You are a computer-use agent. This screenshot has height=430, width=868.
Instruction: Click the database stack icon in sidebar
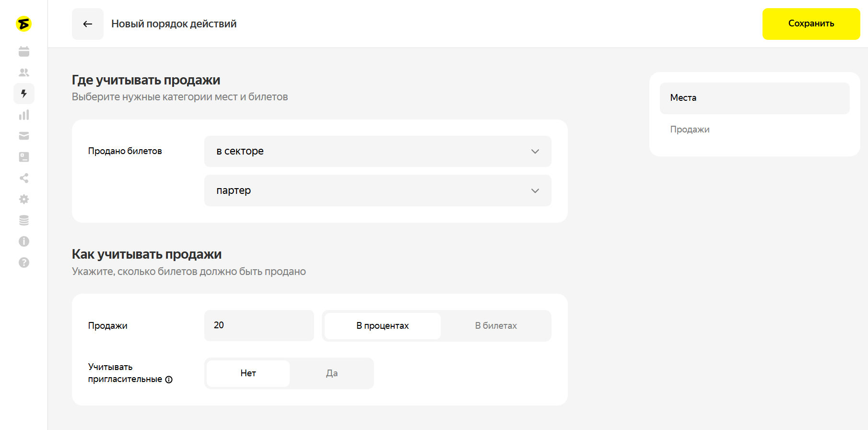(24, 220)
